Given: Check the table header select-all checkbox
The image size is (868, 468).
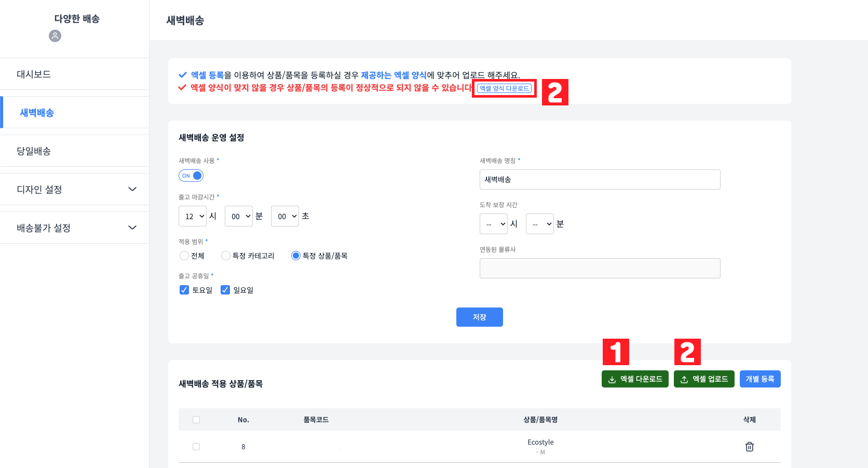Looking at the screenshot, I should point(196,420).
